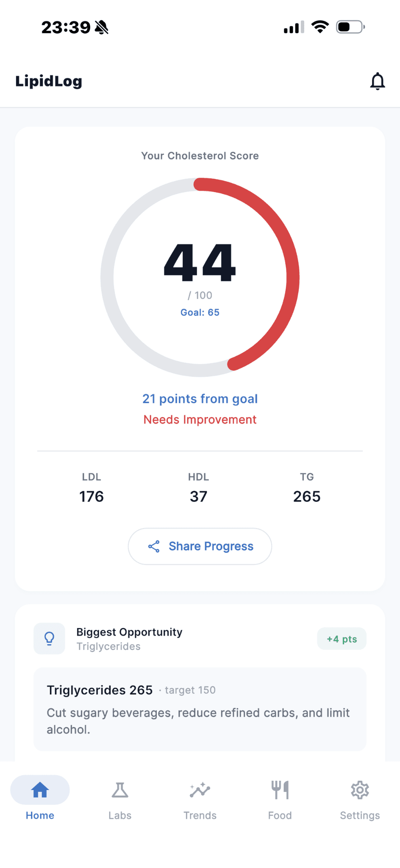Tap the Labs flask icon

pos(120,790)
